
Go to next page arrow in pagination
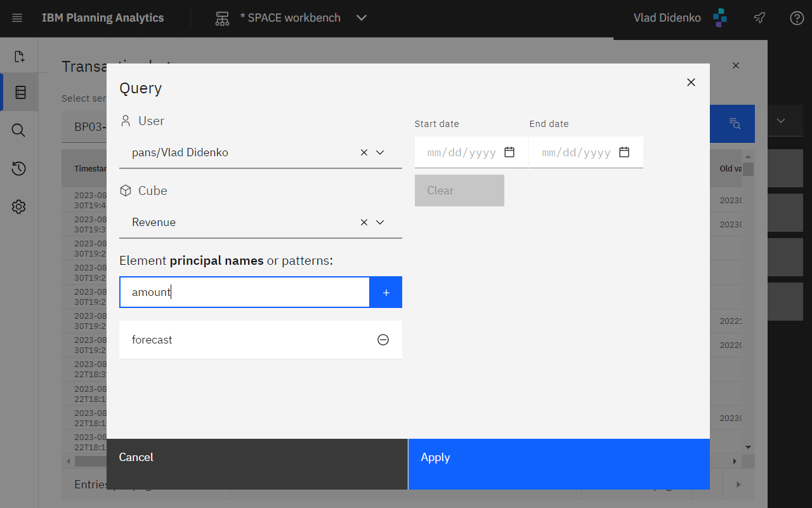[738, 485]
